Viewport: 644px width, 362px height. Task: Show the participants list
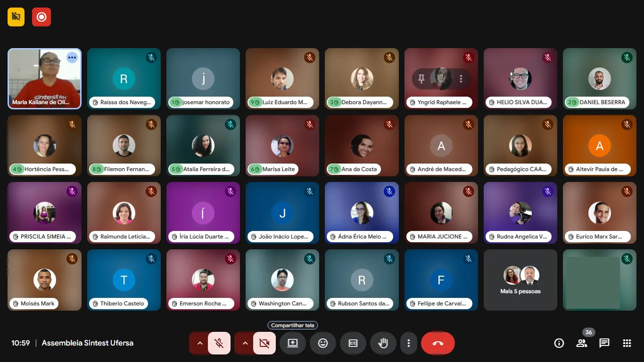tap(582, 343)
